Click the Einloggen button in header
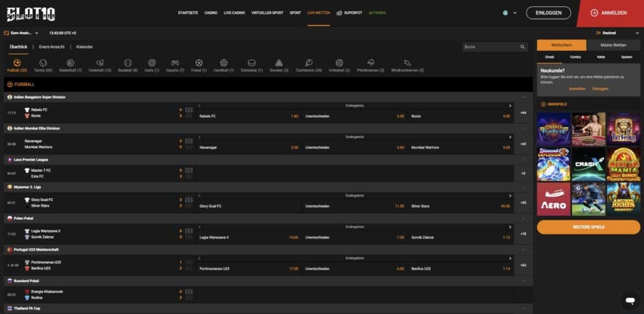This screenshot has height=314, width=644. pyautogui.click(x=548, y=13)
